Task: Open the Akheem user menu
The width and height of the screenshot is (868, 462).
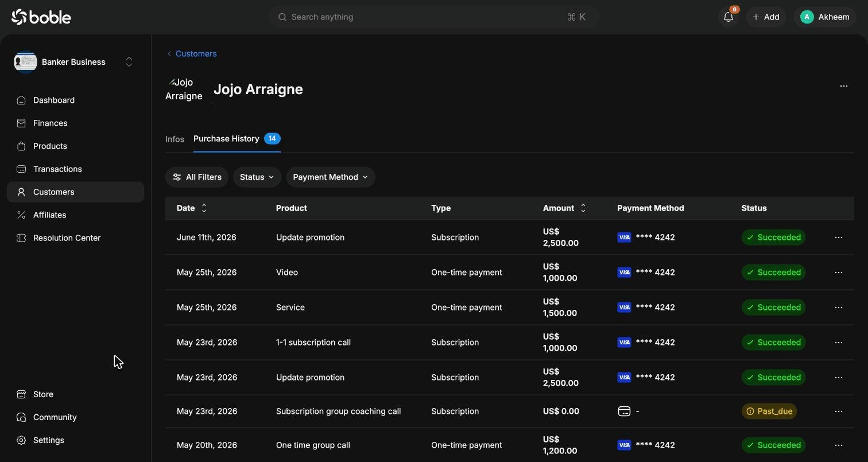Action: [825, 17]
